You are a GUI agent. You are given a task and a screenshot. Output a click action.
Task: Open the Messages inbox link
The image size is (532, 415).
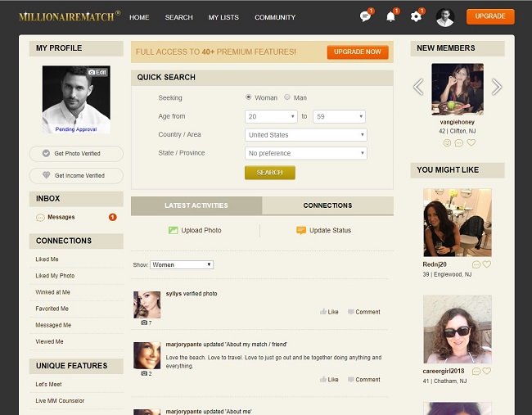[61, 217]
